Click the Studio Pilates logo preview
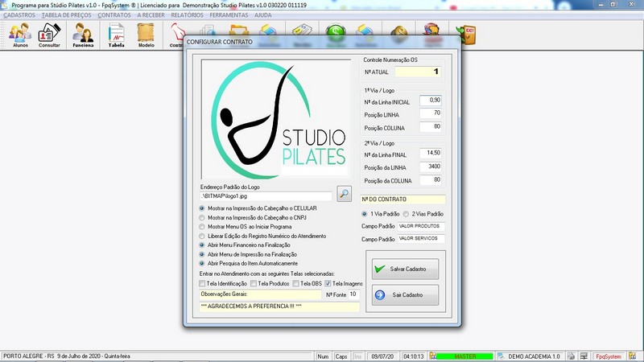This screenshot has width=644, height=362. [x=275, y=119]
